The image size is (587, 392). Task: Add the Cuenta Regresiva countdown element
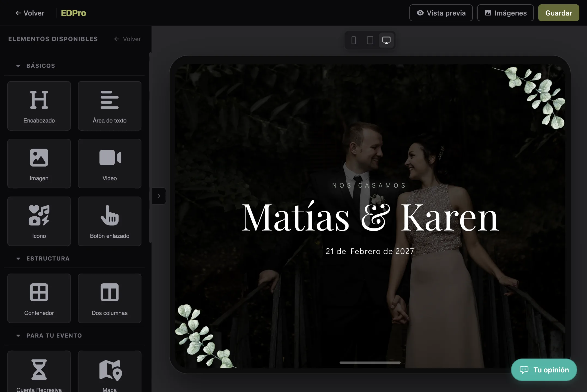coord(39,372)
